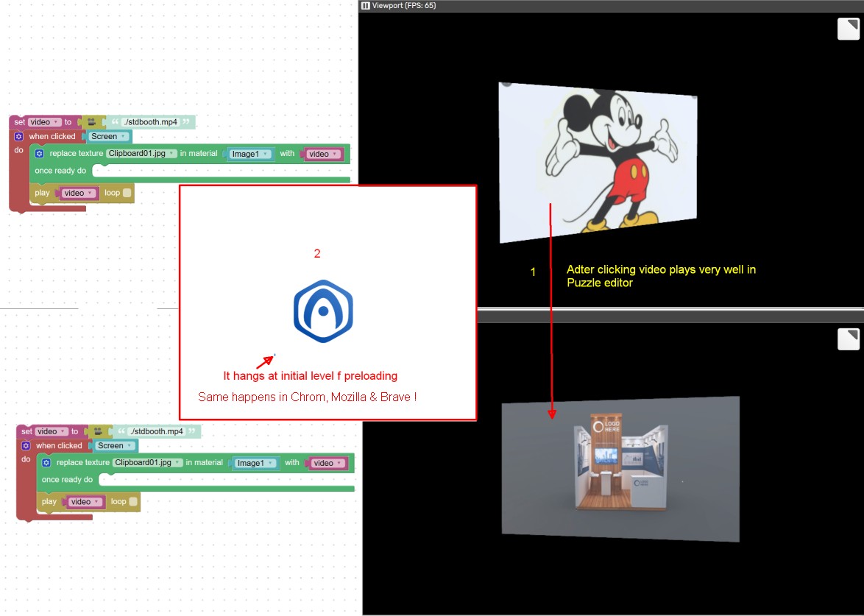Click the exhibition booth screen in the lower viewport

click(620, 468)
